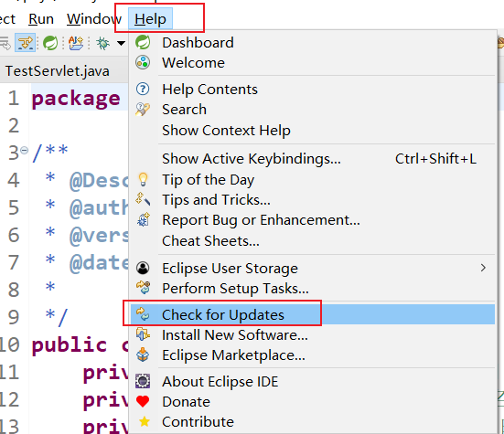The height and width of the screenshot is (434, 504).
Task: Collapse the Javadoc comment fold at line 3
Action: click(x=24, y=150)
